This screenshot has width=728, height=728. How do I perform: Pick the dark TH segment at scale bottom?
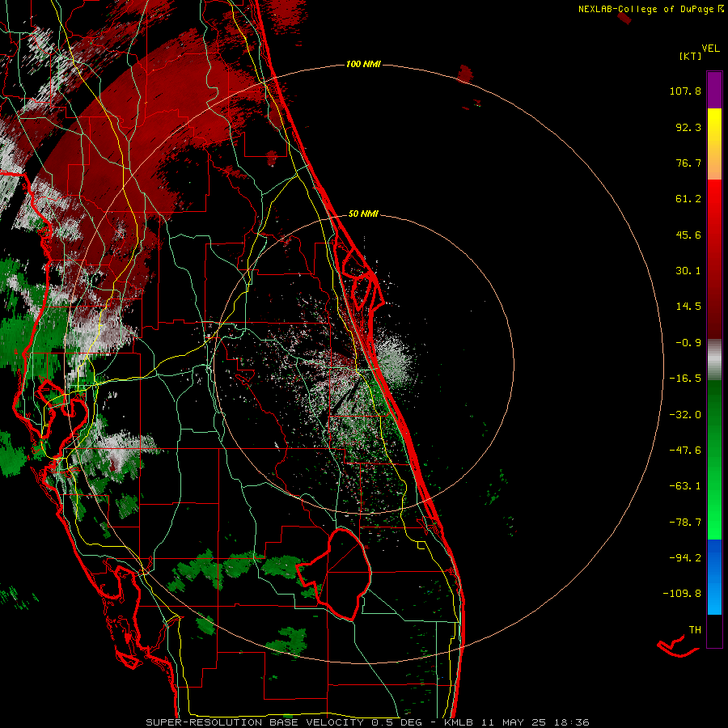[714, 630]
